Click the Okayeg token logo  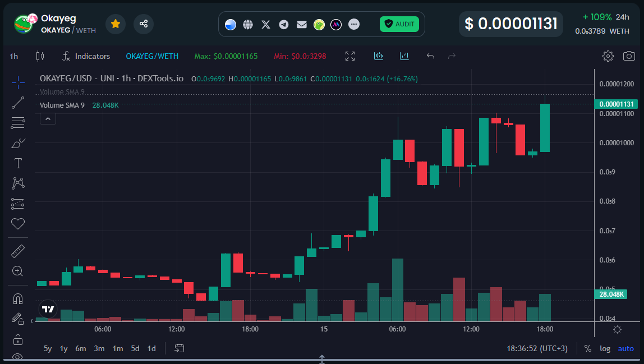pos(25,24)
